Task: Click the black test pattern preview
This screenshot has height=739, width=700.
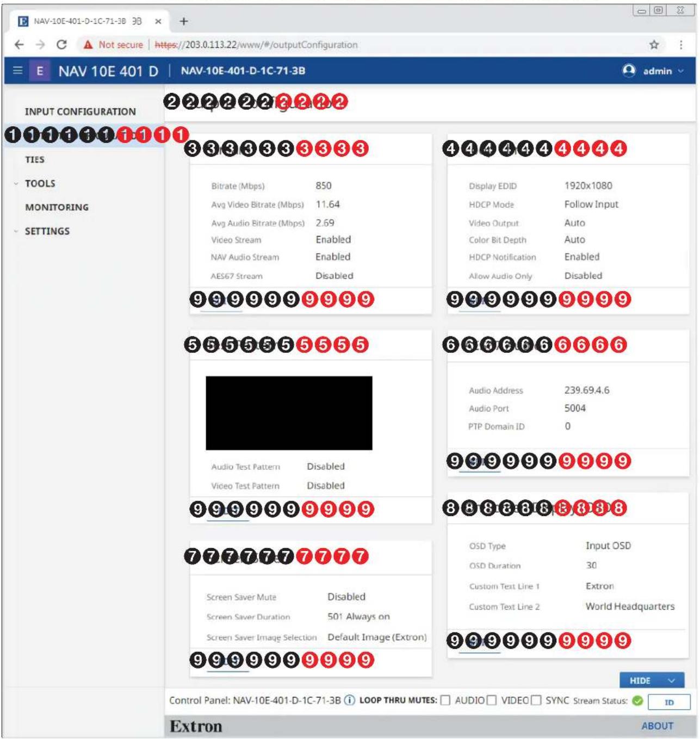Action: [289, 413]
